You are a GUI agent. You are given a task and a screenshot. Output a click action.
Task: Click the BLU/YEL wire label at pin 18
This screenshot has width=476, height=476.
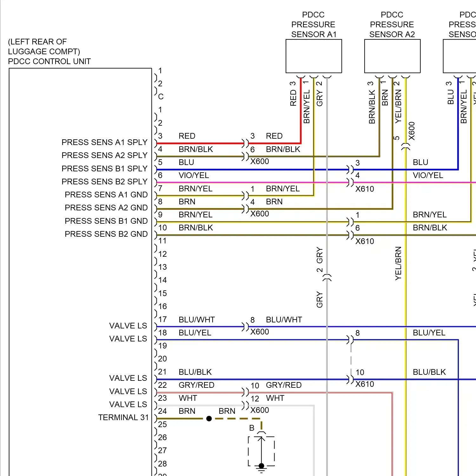tap(195, 333)
